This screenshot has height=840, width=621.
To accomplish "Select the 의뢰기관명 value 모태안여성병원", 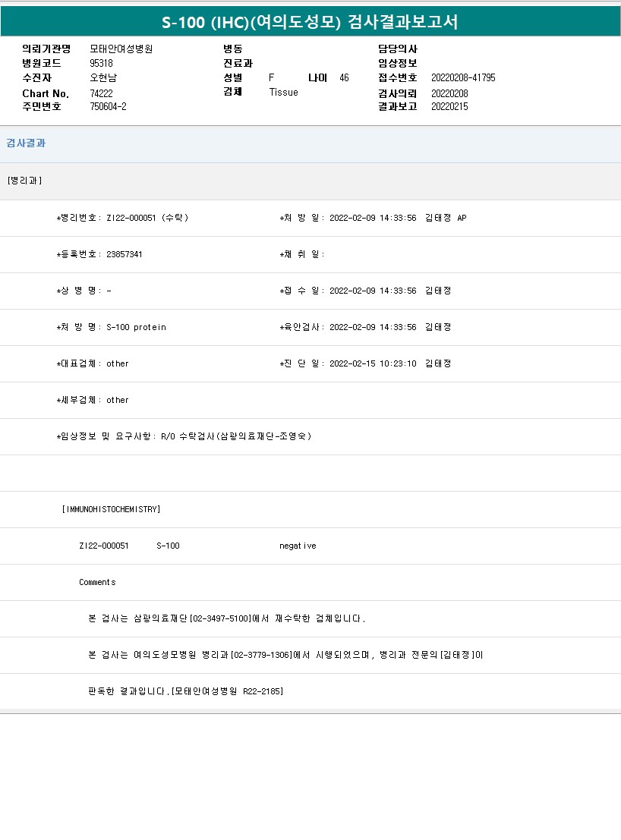I will [x=121, y=49].
